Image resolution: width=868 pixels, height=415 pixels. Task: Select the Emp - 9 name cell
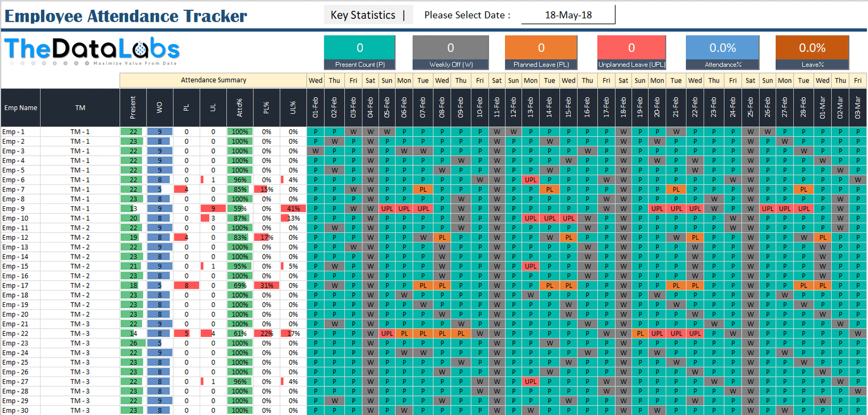coord(21,209)
